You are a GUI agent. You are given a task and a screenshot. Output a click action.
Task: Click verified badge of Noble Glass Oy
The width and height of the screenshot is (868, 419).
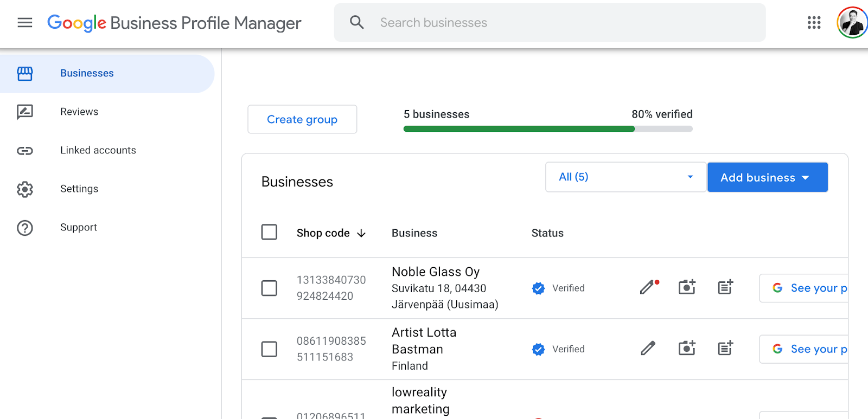point(538,288)
